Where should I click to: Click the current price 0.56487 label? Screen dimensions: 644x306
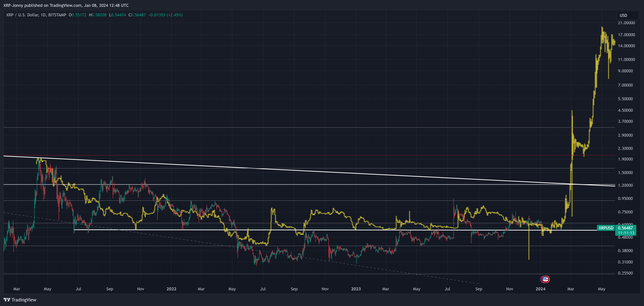coord(625,228)
